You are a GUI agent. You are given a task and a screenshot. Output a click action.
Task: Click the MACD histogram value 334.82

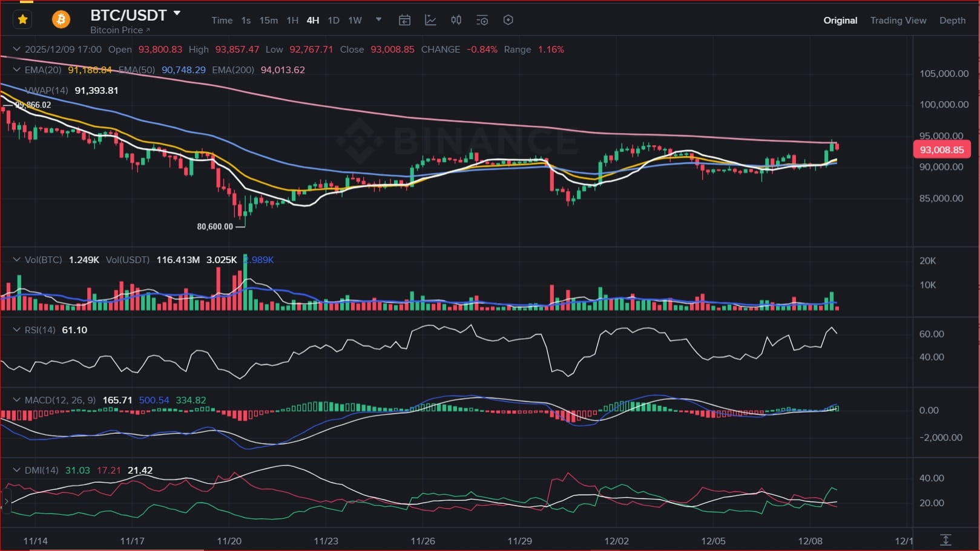click(x=191, y=400)
